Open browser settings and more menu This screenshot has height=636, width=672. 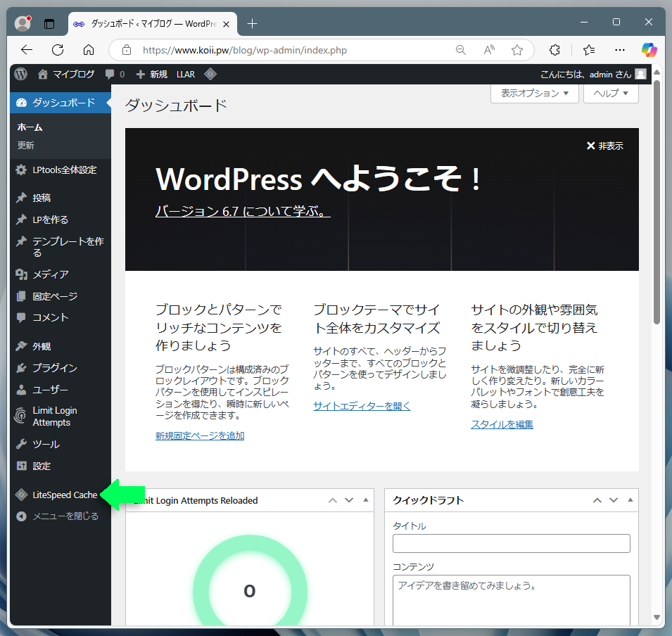click(620, 50)
